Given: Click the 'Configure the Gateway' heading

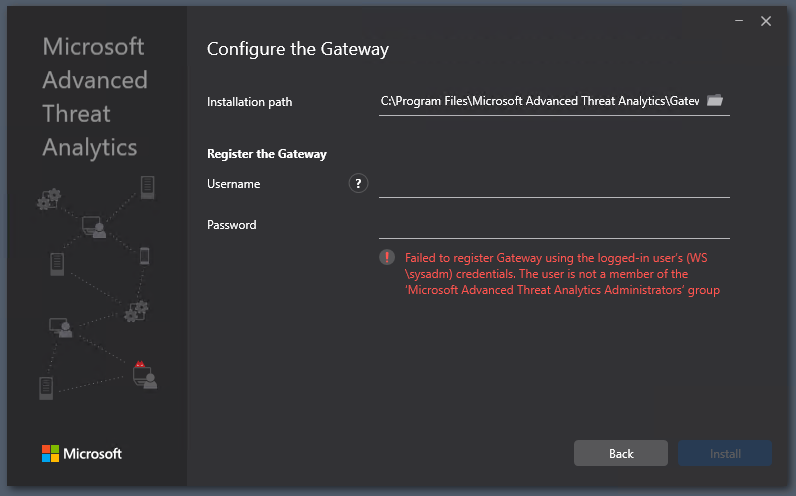Looking at the screenshot, I should pyautogui.click(x=297, y=49).
